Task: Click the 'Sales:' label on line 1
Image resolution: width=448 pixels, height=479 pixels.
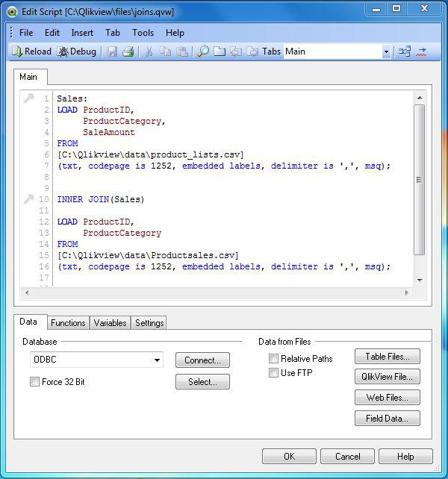Action: coord(72,98)
